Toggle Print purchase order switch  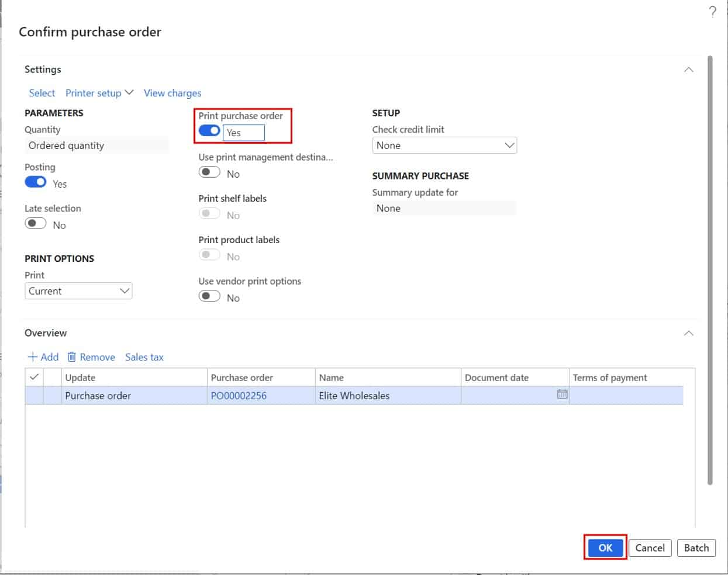[209, 131]
